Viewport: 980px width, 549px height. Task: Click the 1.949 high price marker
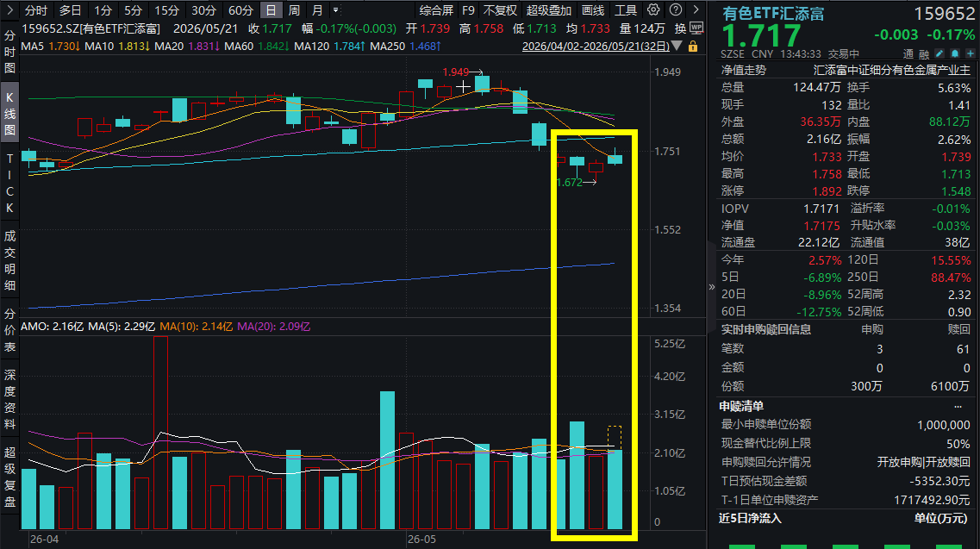coord(456,72)
